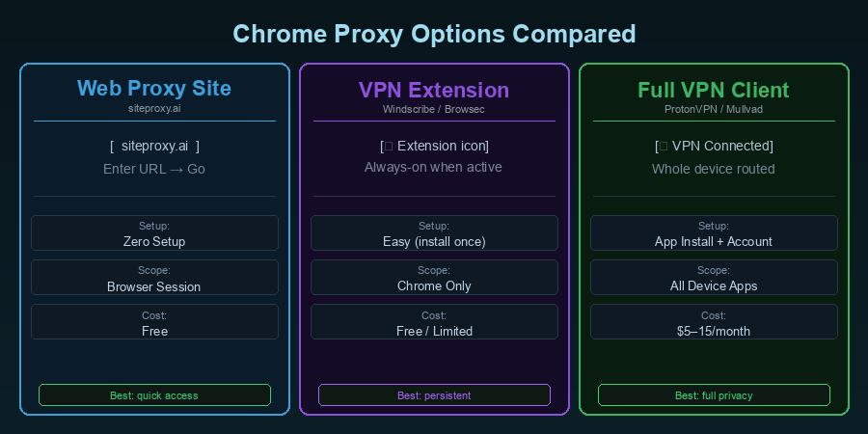Click the Free / Limited cost box
Screen dimensions: 868x434
[x=434, y=322]
